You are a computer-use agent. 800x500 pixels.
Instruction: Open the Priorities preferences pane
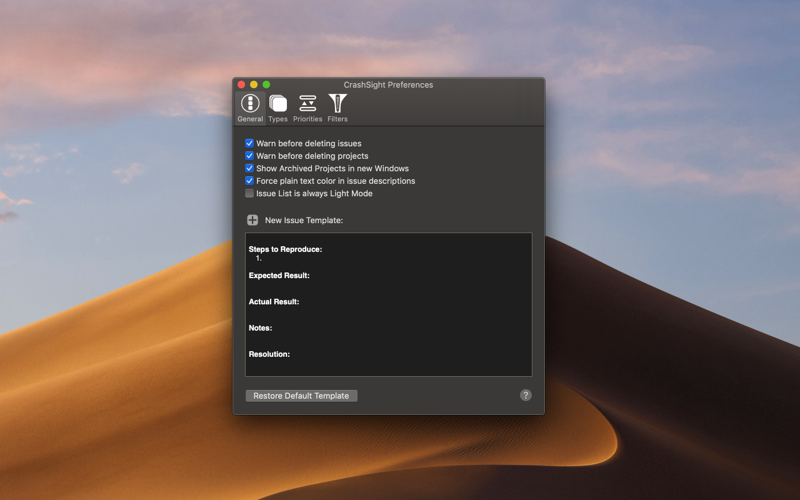[308, 108]
